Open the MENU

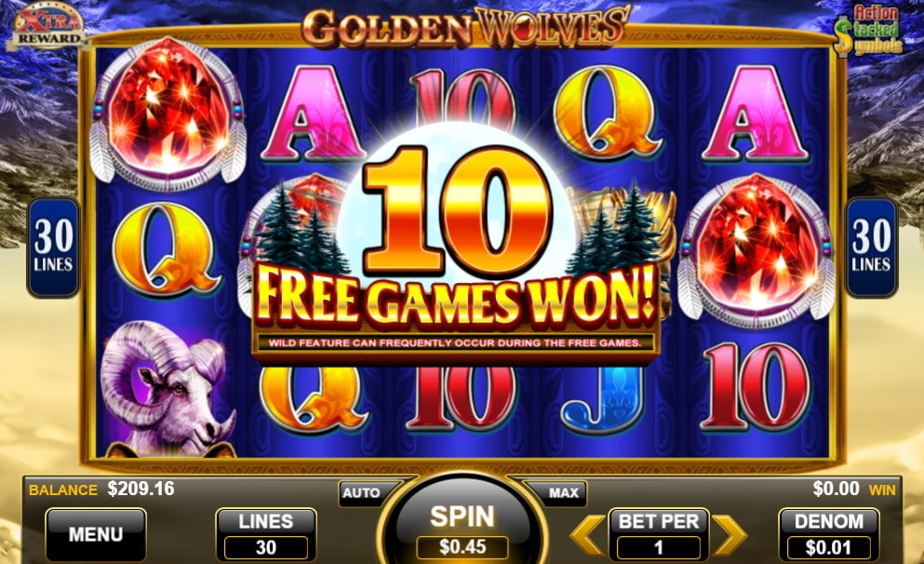tap(96, 534)
